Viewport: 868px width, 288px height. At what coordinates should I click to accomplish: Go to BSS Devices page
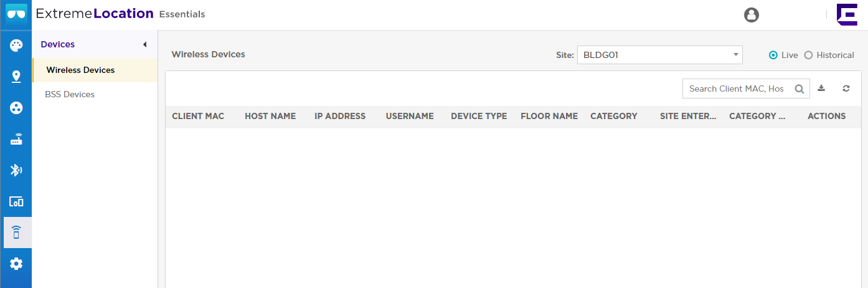70,94
